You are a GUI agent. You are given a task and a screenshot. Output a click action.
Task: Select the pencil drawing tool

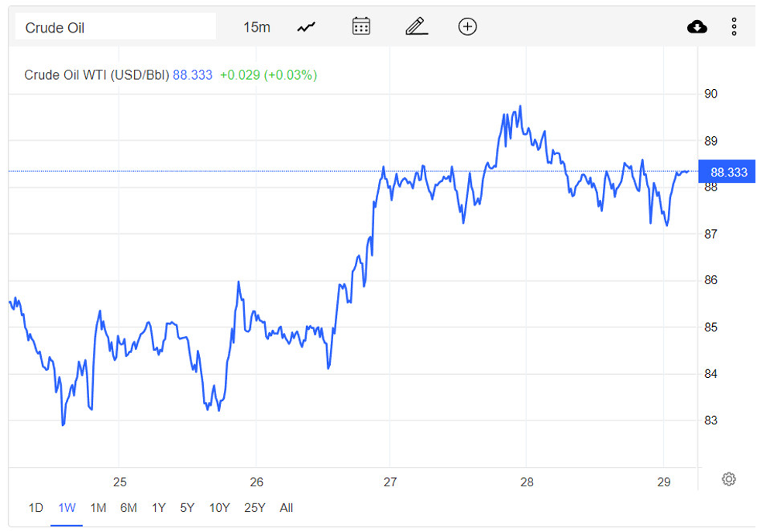(416, 27)
